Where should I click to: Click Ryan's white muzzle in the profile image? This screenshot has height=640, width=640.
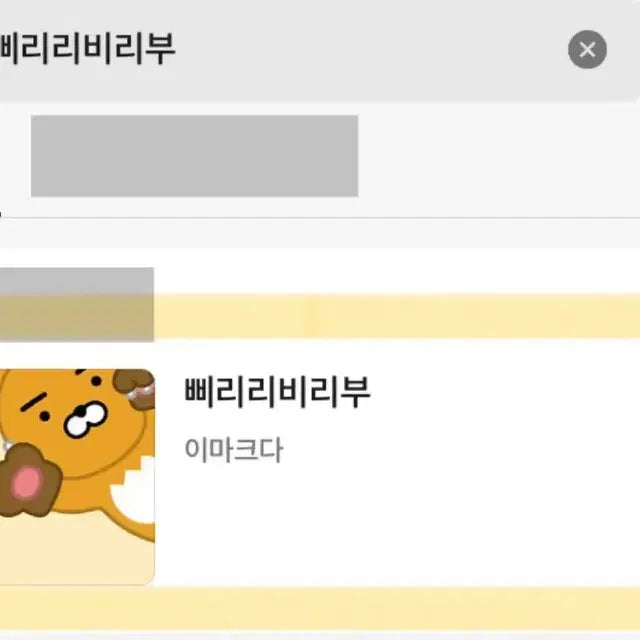(85, 419)
